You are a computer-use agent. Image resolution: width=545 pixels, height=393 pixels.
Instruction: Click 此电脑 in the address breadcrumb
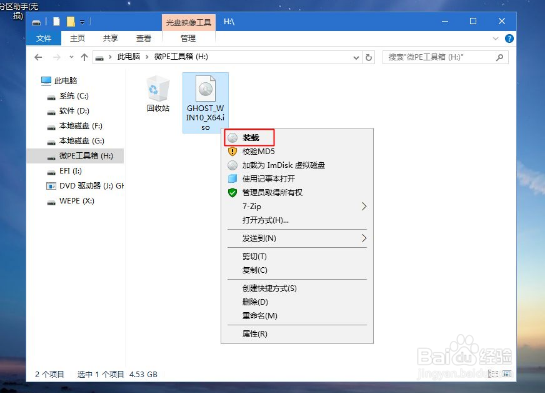[x=128, y=57]
